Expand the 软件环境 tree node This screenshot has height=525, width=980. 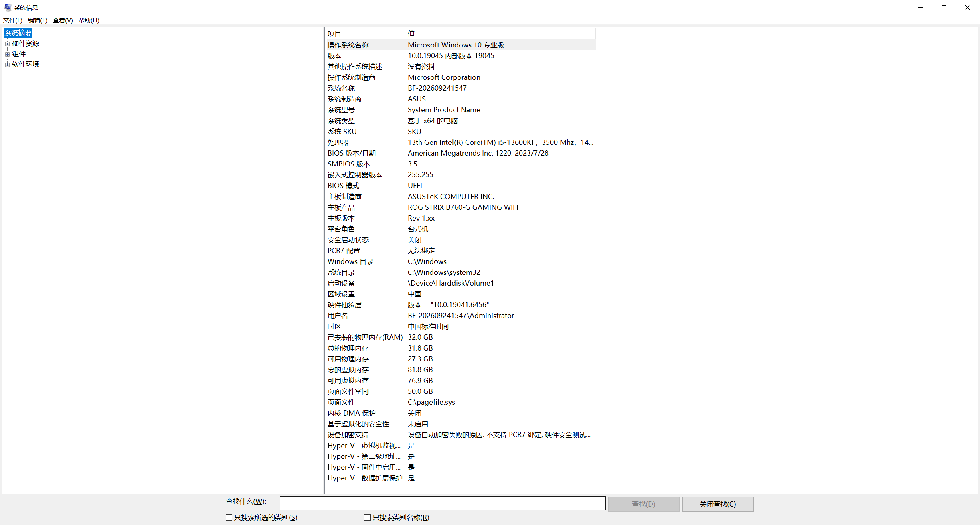[7, 65]
